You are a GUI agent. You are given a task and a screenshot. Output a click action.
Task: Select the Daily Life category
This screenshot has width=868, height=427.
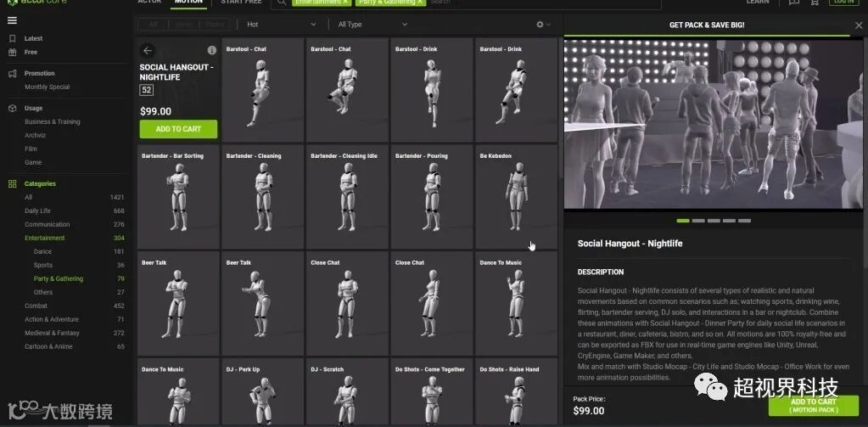(x=37, y=211)
